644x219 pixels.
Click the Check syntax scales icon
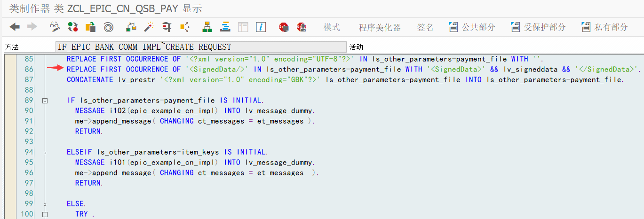point(132,27)
